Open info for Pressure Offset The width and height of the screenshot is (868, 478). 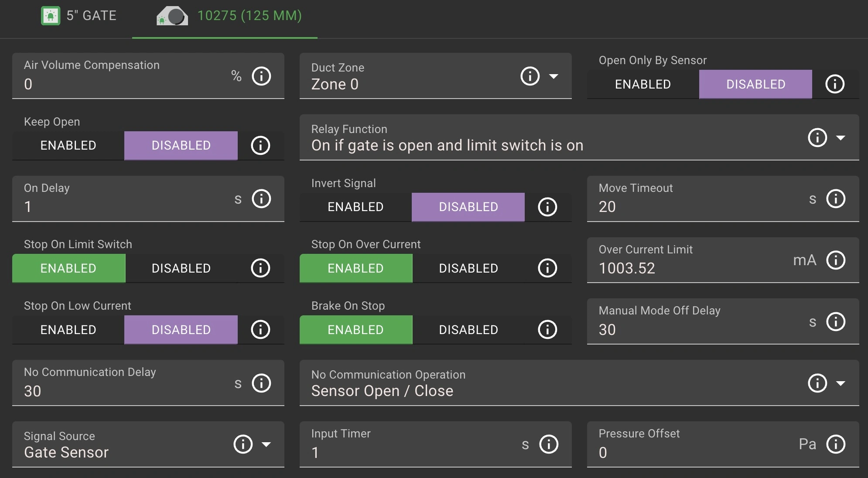pos(835,444)
